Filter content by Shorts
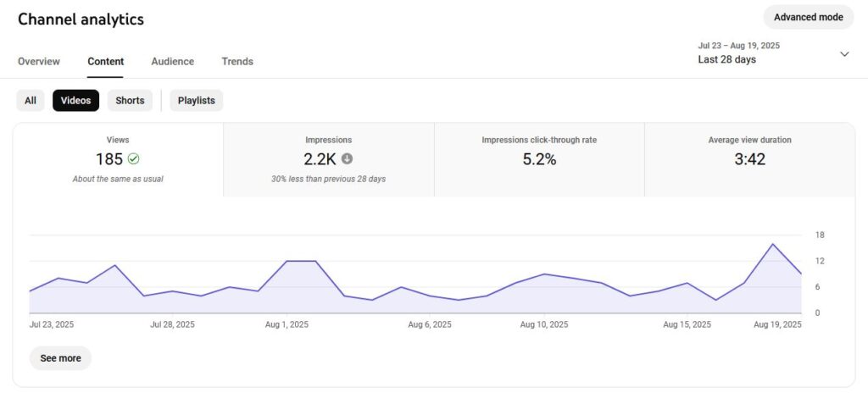The width and height of the screenshot is (868, 393). tap(130, 101)
